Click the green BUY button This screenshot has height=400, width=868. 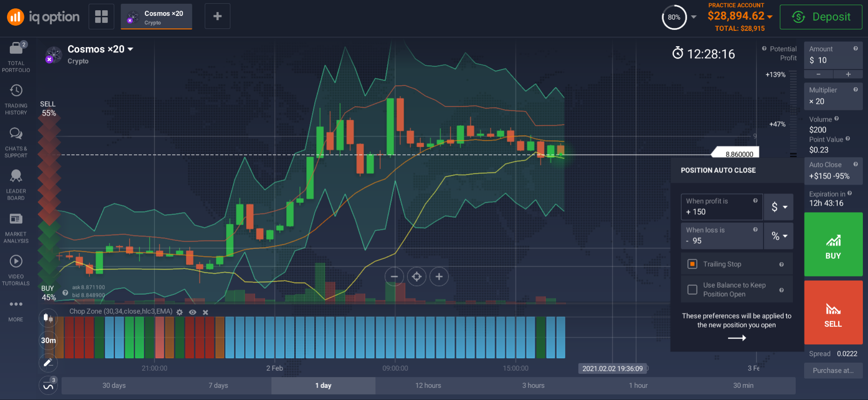tap(833, 244)
